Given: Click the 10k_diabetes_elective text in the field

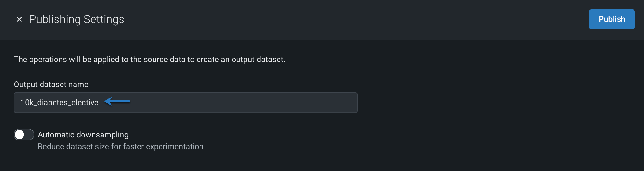Looking at the screenshot, I should point(59,103).
